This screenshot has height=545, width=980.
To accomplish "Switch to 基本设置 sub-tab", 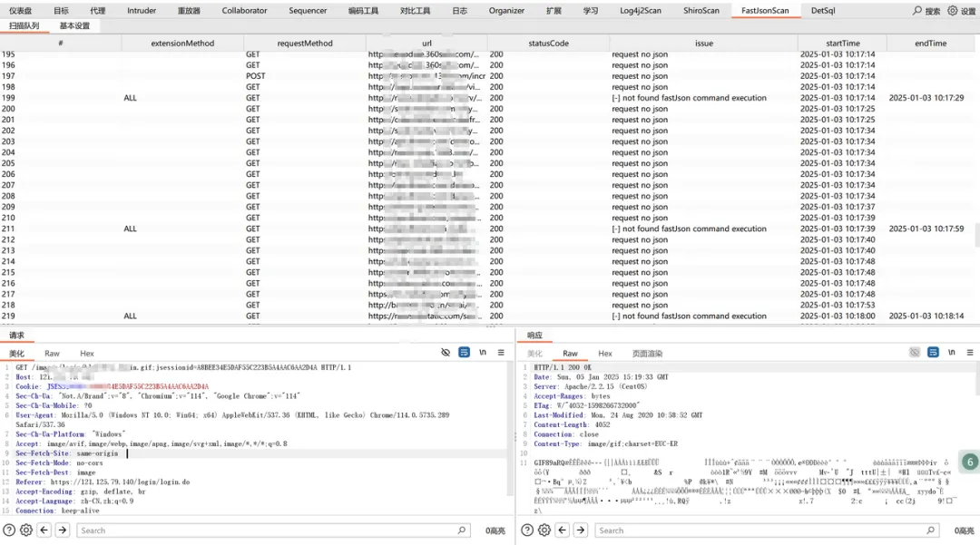I will click(74, 25).
